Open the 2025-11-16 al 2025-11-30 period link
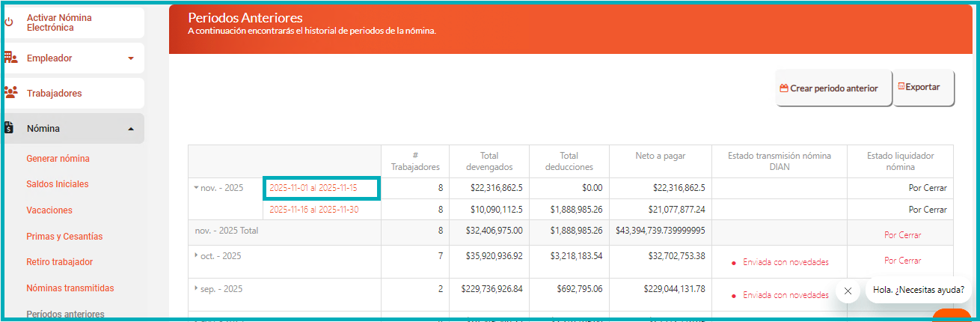The width and height of the screenshot is (980, 322). (x=313, y=210)
